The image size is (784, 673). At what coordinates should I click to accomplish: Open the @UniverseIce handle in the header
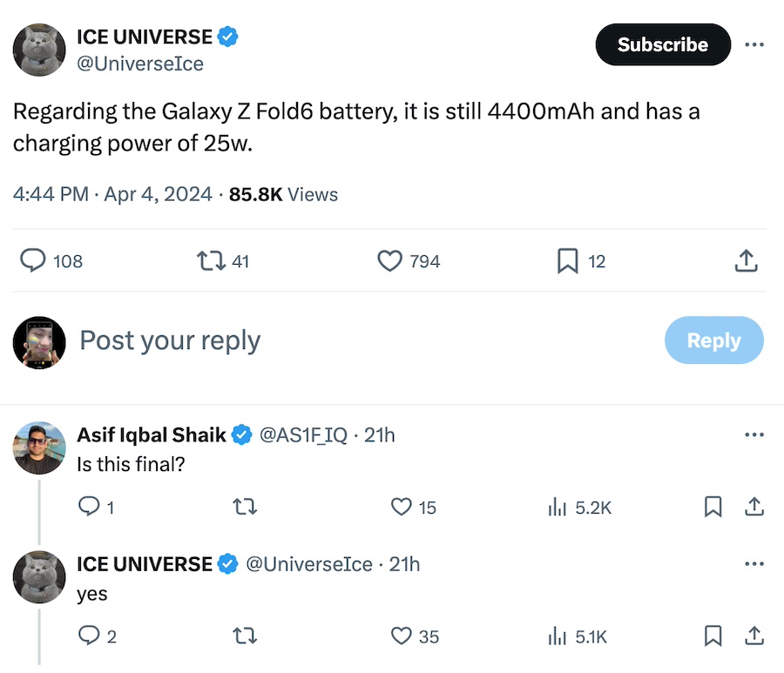point(139,64)
